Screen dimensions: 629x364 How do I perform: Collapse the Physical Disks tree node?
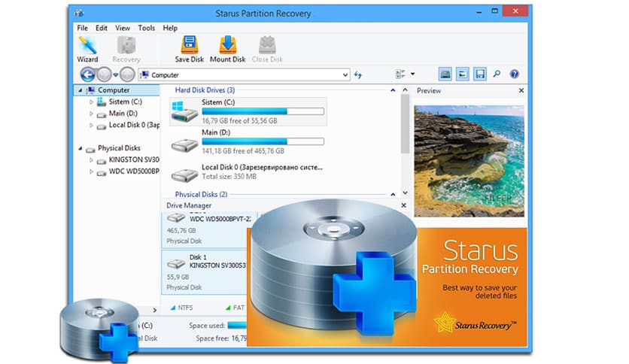[x=80, y=148]
